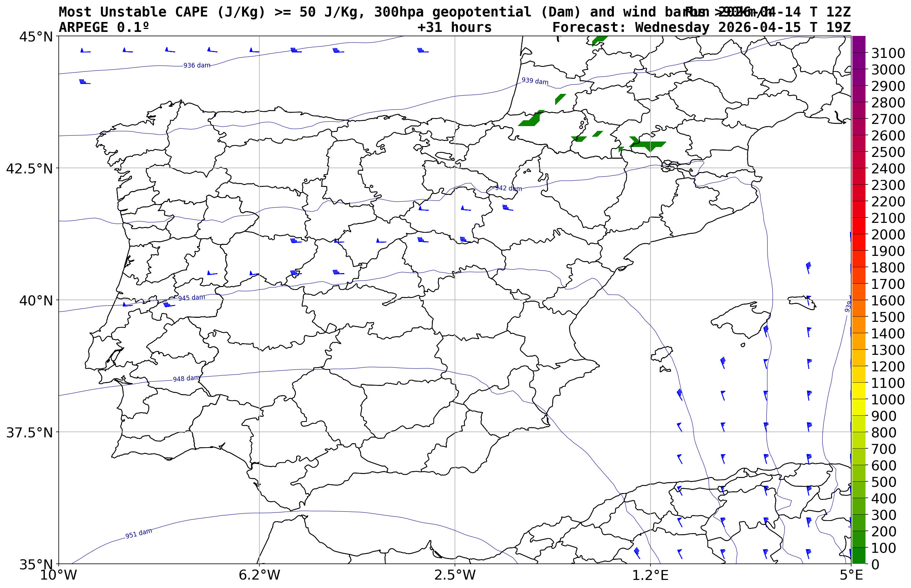Viewport: 911px width, 588px height.
Task: Click the 1.2°E longitude axis label
Action: pyautogui.click(x=651, y=575)
